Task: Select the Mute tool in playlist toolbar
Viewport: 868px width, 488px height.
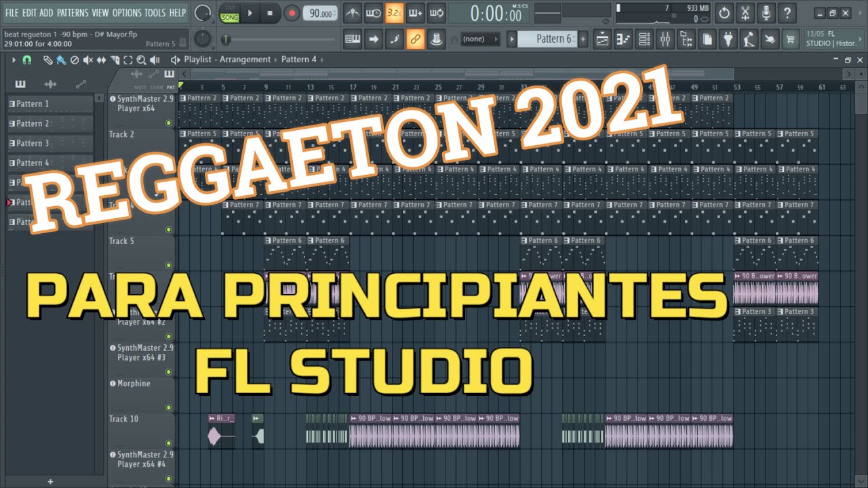Action: tap(87, 60)
